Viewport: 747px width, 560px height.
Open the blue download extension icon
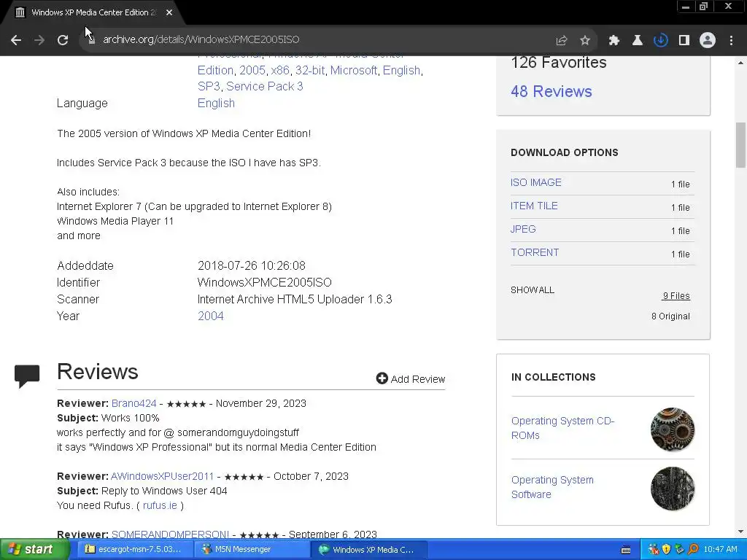tap(661, 41)
